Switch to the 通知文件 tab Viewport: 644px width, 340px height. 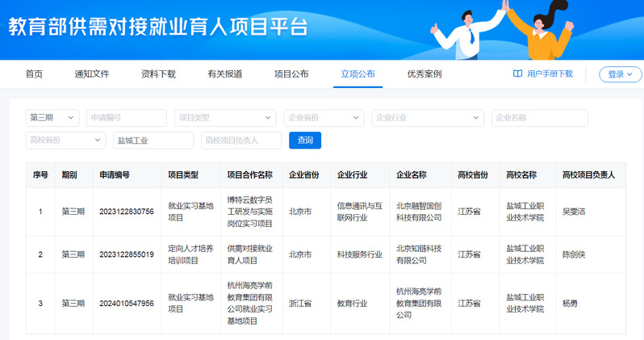tap(92, 74)
